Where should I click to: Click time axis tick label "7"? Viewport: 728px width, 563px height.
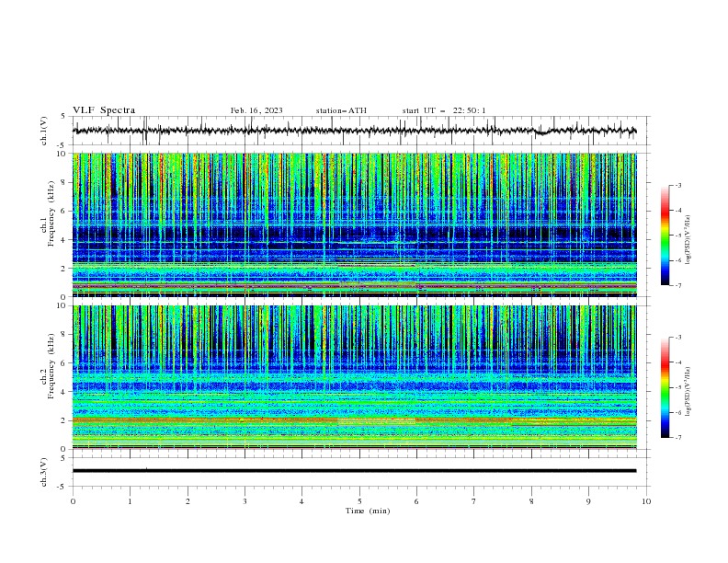pyautogui.click(x=474, y=501)
